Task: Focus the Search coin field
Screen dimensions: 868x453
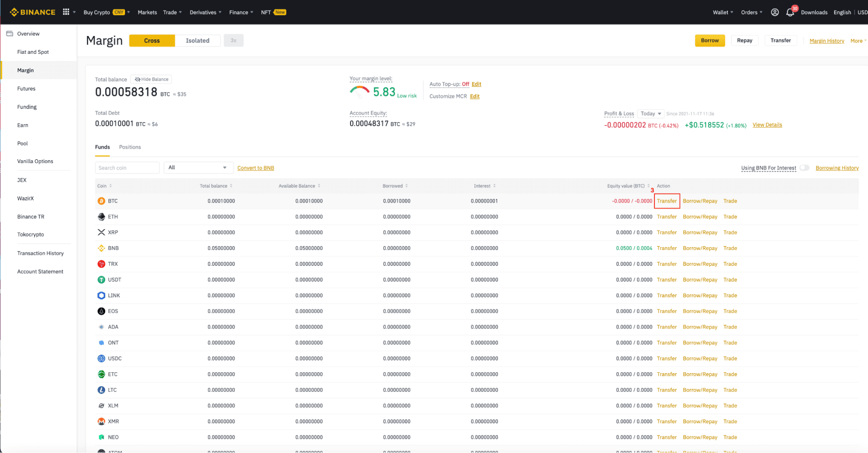Action: coord(127,168)
